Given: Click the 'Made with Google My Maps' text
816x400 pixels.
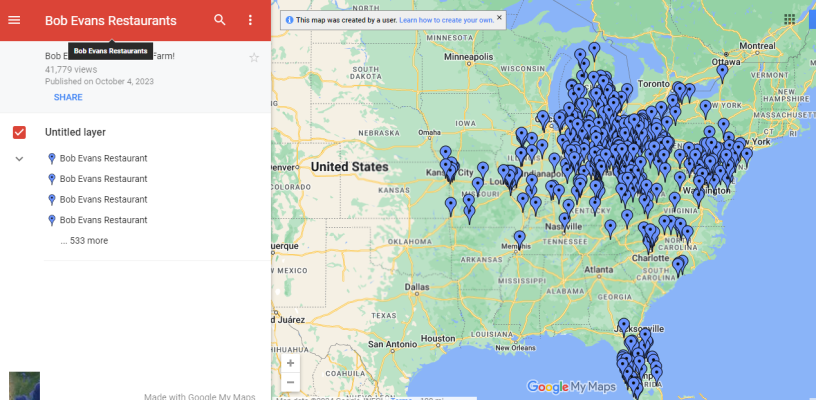Looking at the screenshot, I should coord(200,396).
